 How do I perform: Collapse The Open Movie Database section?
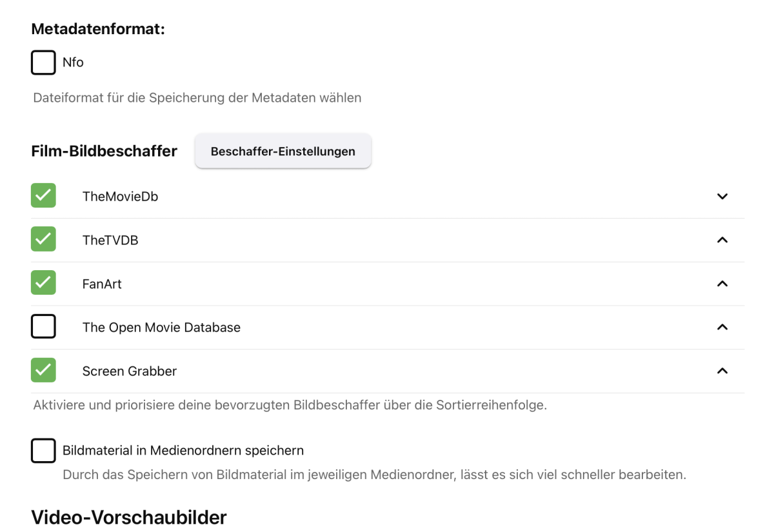pos(722,327)
